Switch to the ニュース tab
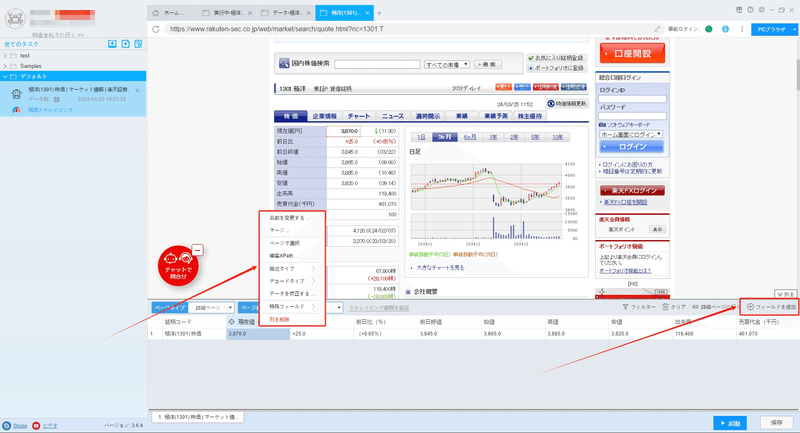 [x=393, y=116]
